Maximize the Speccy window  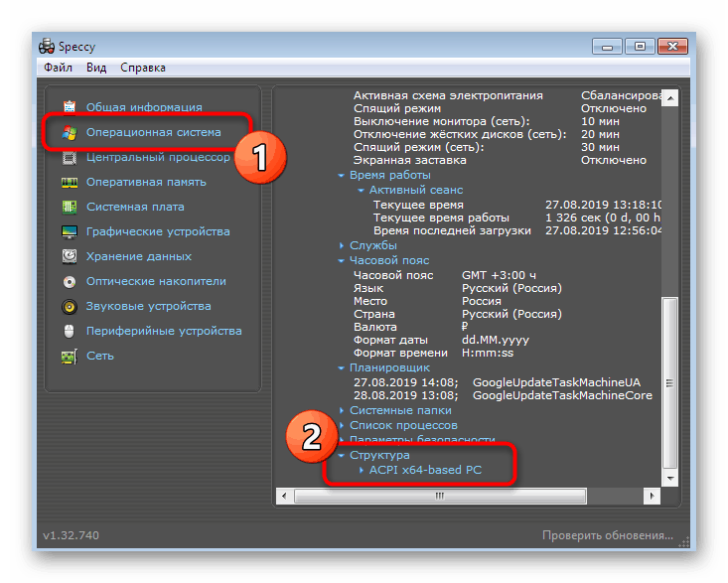coord(640,47)
